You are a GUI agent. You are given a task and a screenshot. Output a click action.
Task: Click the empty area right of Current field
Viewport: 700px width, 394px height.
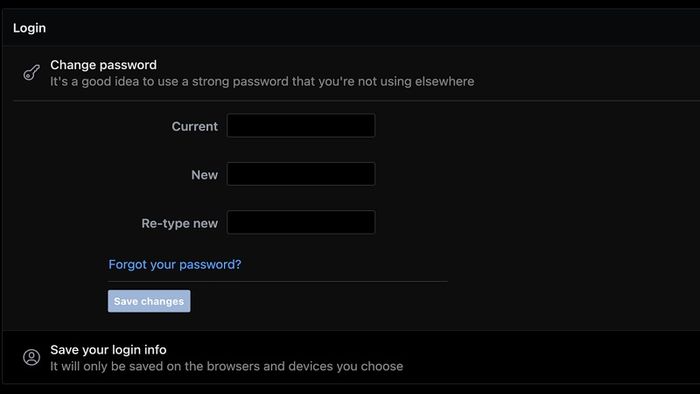(536, 125)
